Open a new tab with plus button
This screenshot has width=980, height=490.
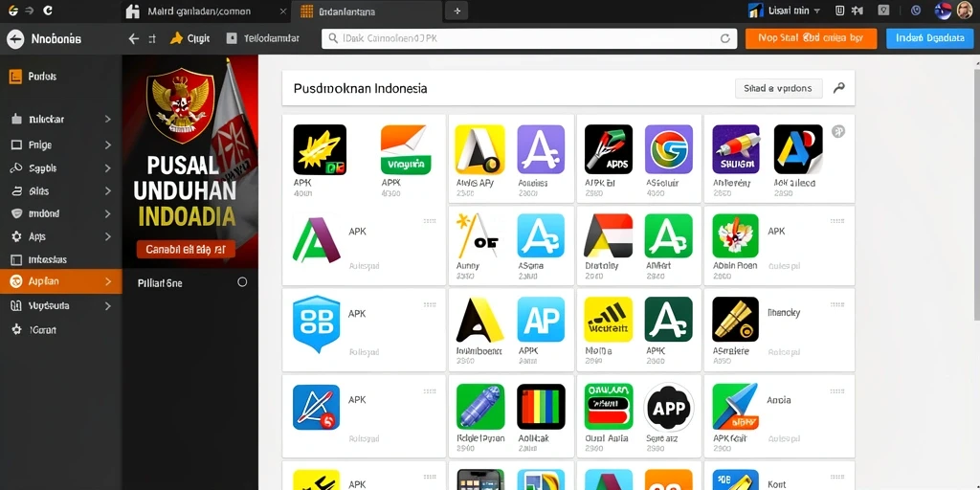tap(457, 11)
